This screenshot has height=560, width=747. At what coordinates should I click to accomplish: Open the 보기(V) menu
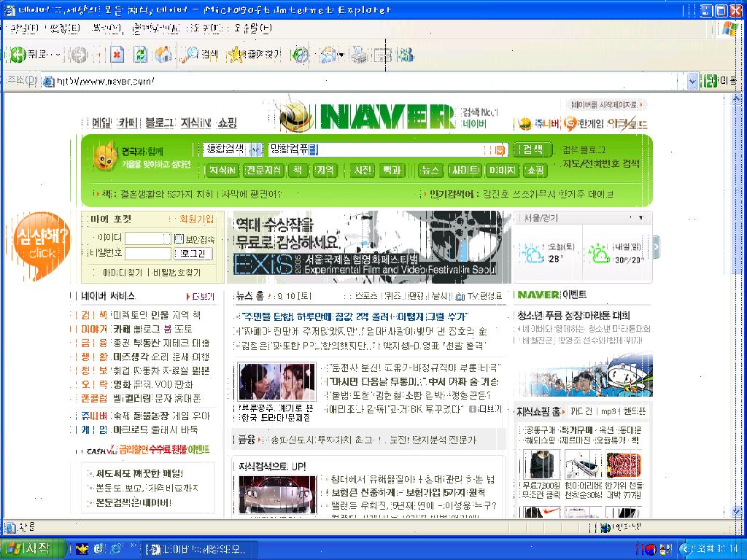point(107,28)
